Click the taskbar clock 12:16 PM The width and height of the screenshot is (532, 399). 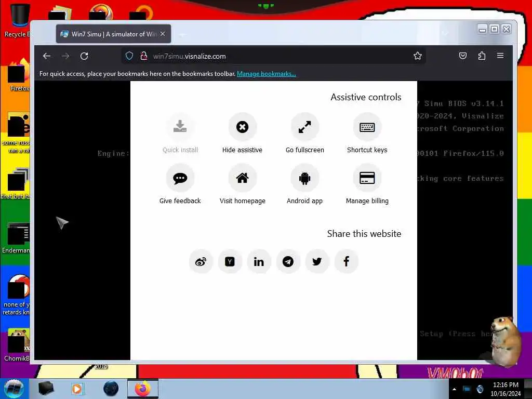[x=506, y=389]
